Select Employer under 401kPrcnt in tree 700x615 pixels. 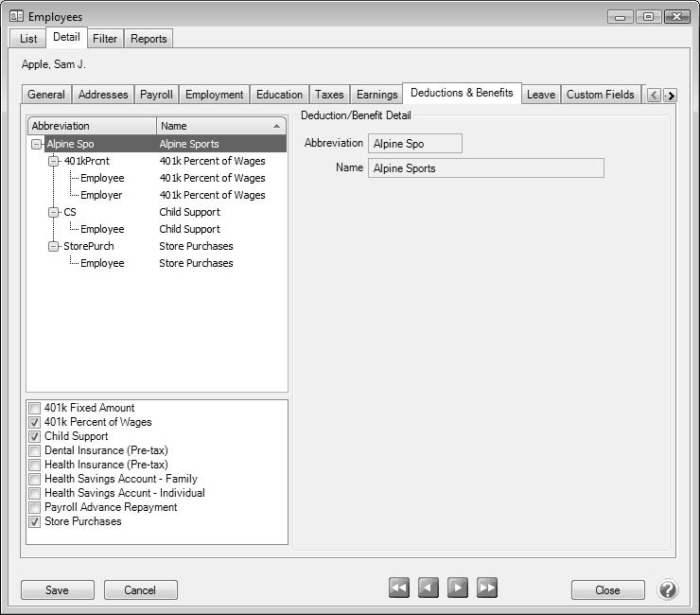(101, 195)
